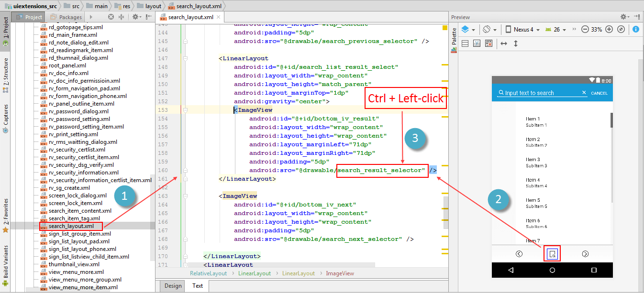The height and width of the screenshot is (293, 644).
Task: Clear the search text with the X icon
Action: click(x=584, y=93)
